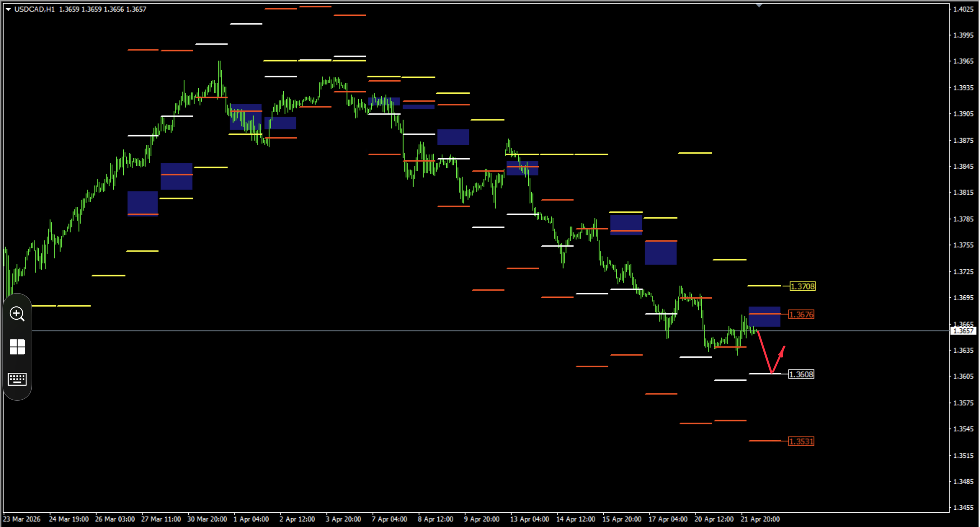
Task: Click the blue rectangle near 1.3676 level
Action: coord(764,316)
